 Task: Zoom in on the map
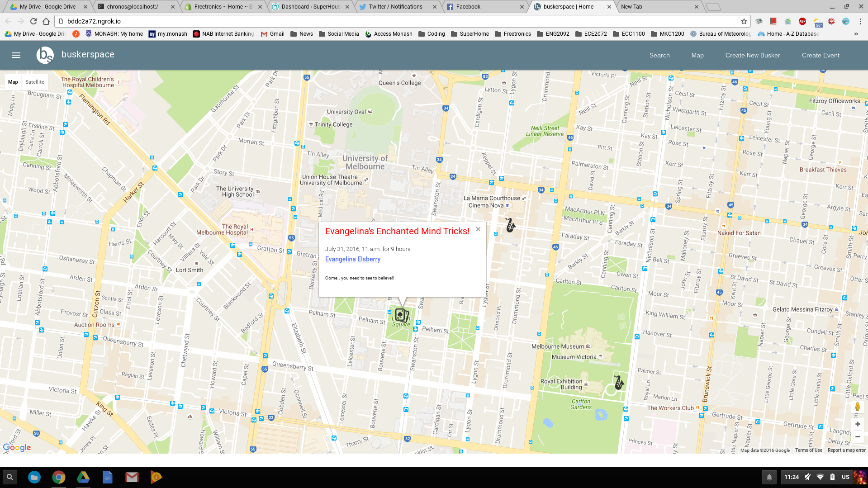(x=858, y=424)
